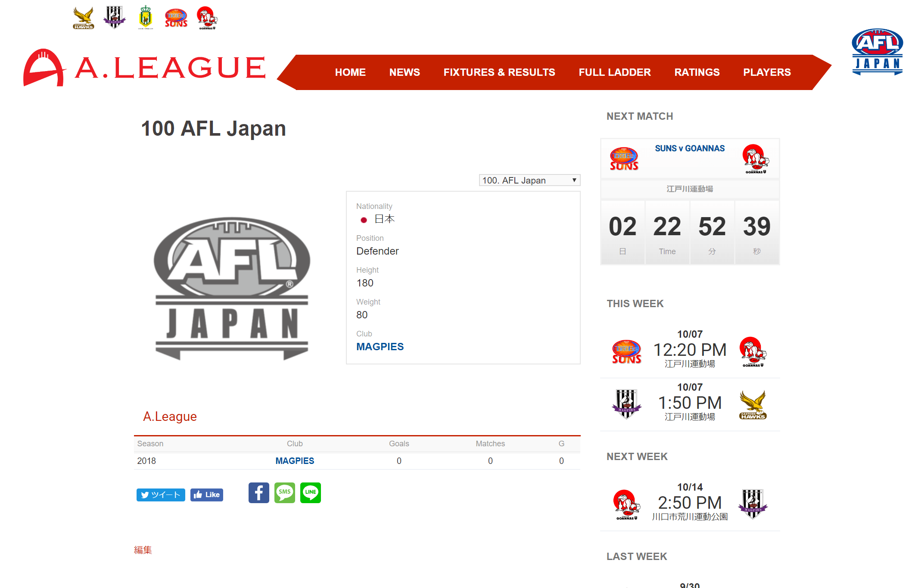Share via the LINE icon
This screenshot has width=912, height=588.
point(311,493)
